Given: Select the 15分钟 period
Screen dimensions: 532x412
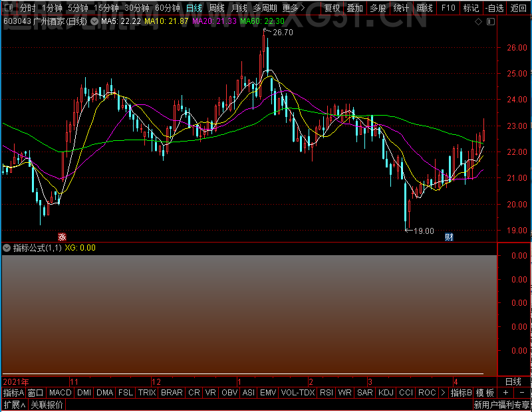Looking at the screenshot, I should 106,8.
